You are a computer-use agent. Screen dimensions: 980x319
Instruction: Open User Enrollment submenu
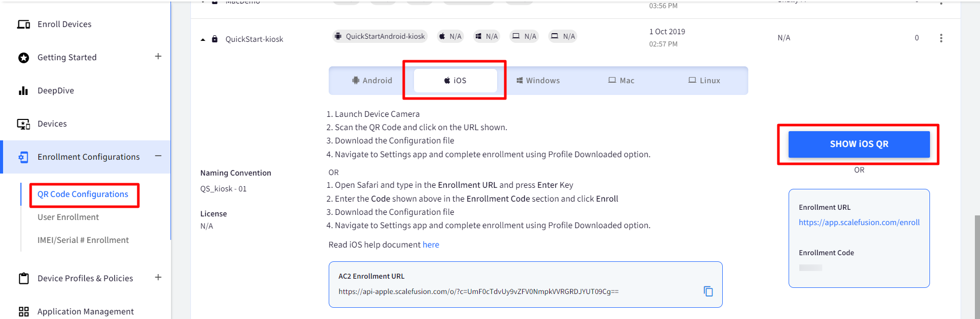(x=68, y=217)
